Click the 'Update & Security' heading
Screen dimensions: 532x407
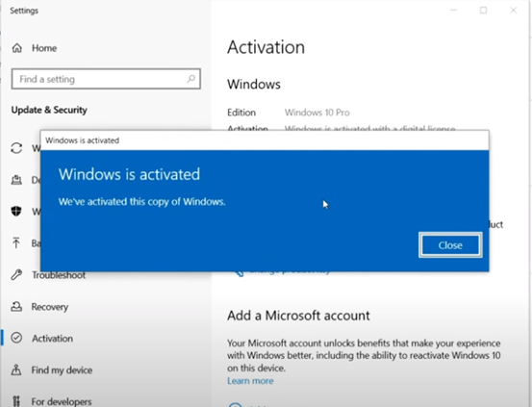pos(49,110)
